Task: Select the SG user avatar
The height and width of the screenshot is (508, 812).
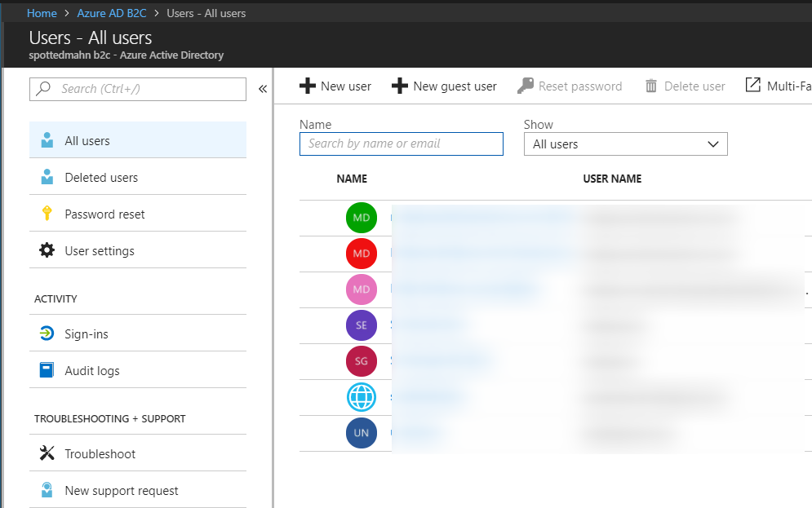Action: click(x=362, y=361)
